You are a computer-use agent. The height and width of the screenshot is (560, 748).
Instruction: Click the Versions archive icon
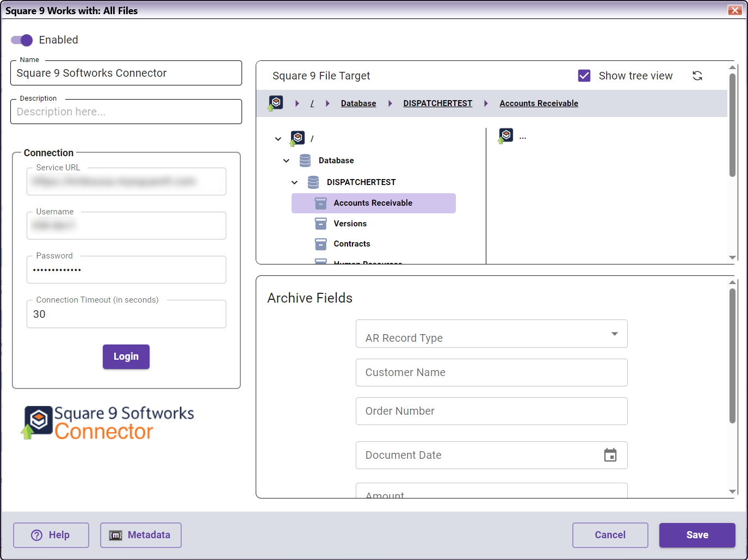(x=321, y=224)
